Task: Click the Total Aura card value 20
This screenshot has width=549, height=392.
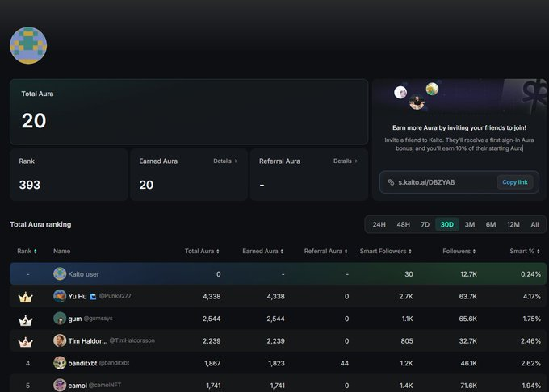Action: click(34, 121)
